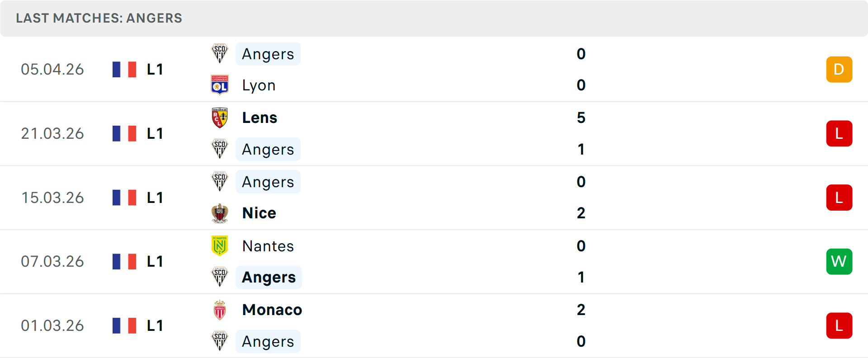
Task: Open the Nantes team link
Action: tap(268, 246)
